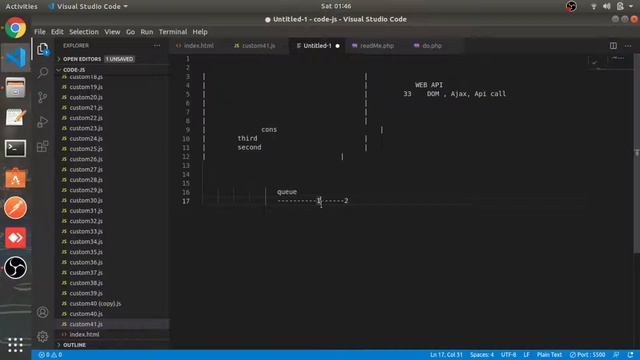Click Activities in the top bar

[21, 7]
